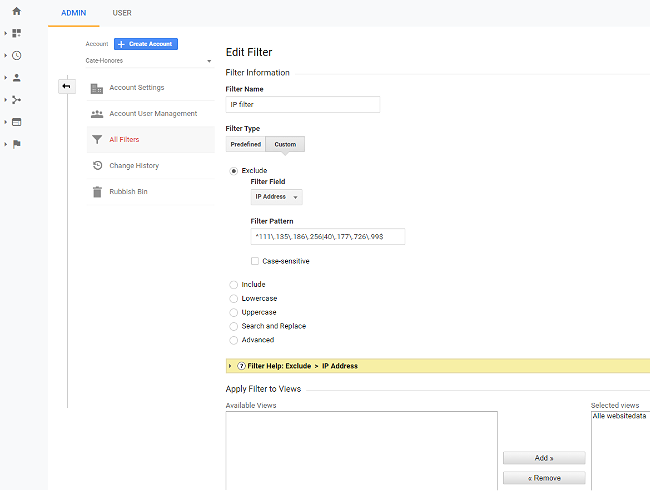Screen dimensions: 650x491
Task: Open the account selector dropdown
Action: tap(149, 61)
